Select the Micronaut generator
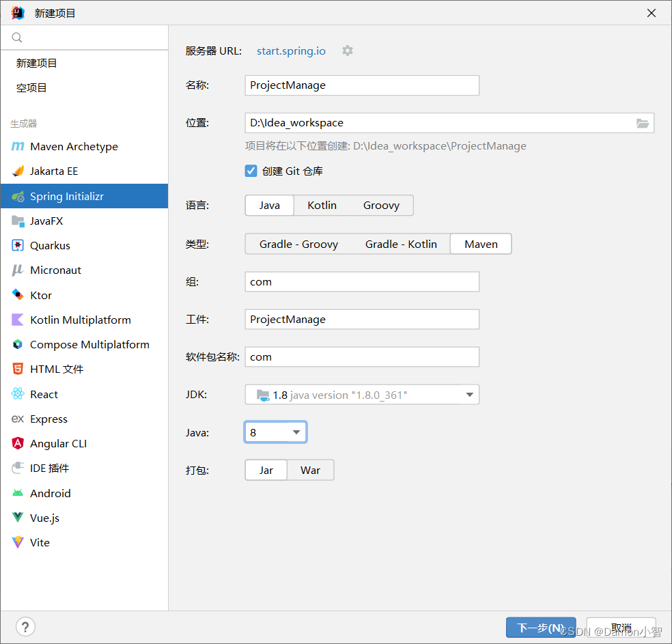 click(x=55, y=270)
